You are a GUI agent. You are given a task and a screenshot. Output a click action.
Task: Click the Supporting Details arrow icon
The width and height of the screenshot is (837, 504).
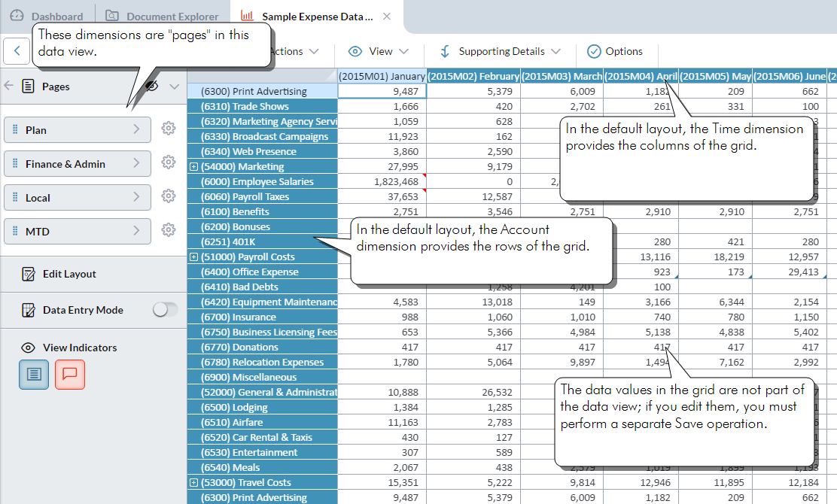point(445,51)
